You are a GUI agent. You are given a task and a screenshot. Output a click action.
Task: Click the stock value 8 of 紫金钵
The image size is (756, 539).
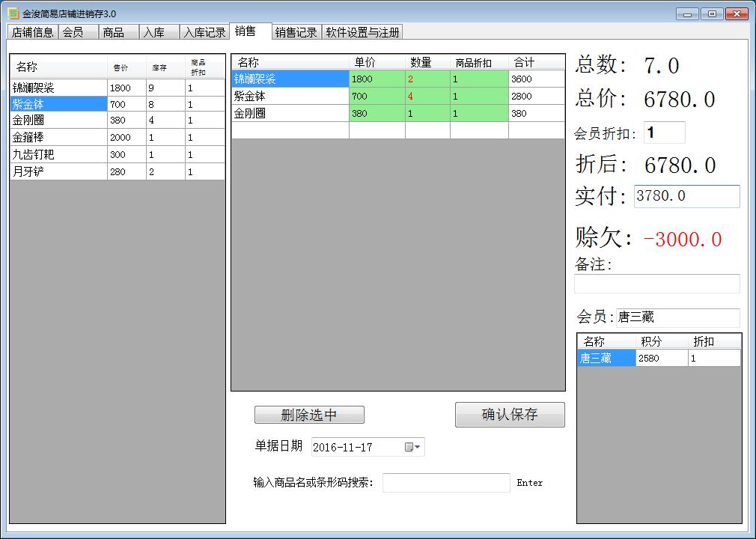point(165,104)
